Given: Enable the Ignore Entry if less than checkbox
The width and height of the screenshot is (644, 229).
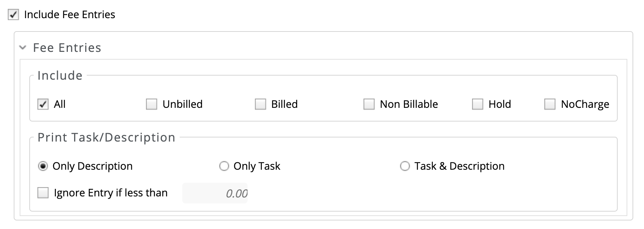Looking at the screenshot, I should (x=43, y=193).
